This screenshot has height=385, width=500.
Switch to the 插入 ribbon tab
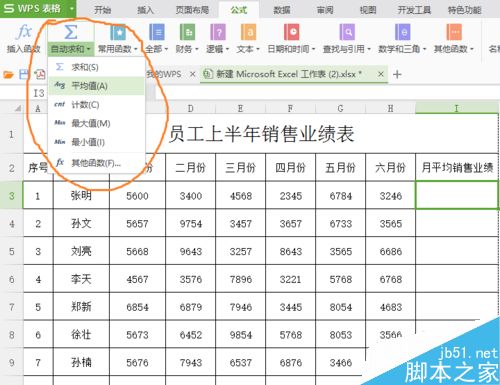pyautogui.click(x=146, y=10)
